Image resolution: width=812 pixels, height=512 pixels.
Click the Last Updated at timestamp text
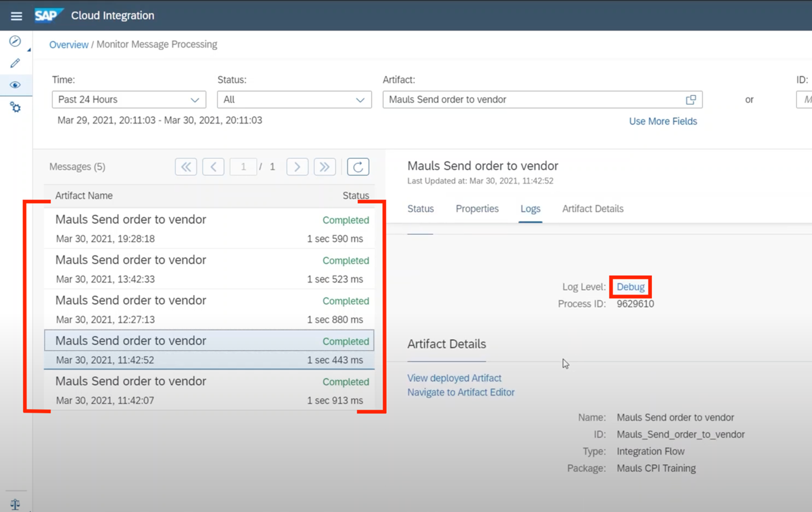tap(480, 181)
